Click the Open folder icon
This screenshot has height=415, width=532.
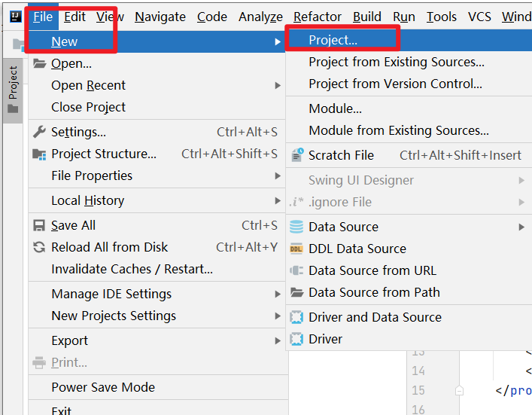pyautogui.click(x=39, y=64)
